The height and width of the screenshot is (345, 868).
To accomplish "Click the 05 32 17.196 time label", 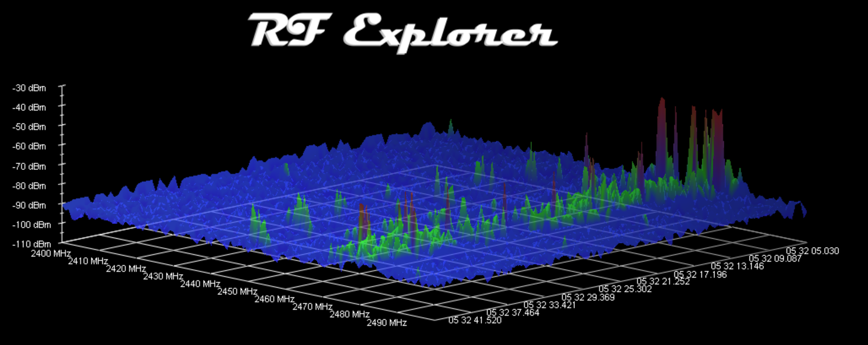I will pyautogui.click(x=700, y=274).
